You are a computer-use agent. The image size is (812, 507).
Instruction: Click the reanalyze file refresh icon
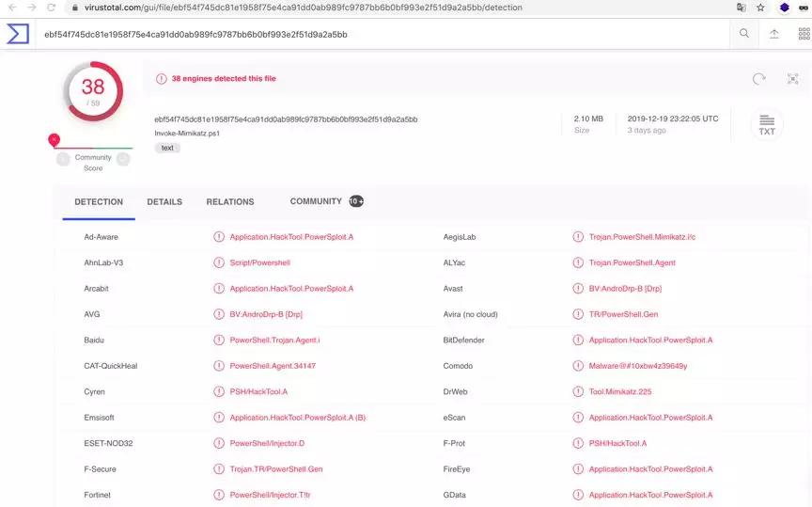pyautogui.click(x=758, y=79)
